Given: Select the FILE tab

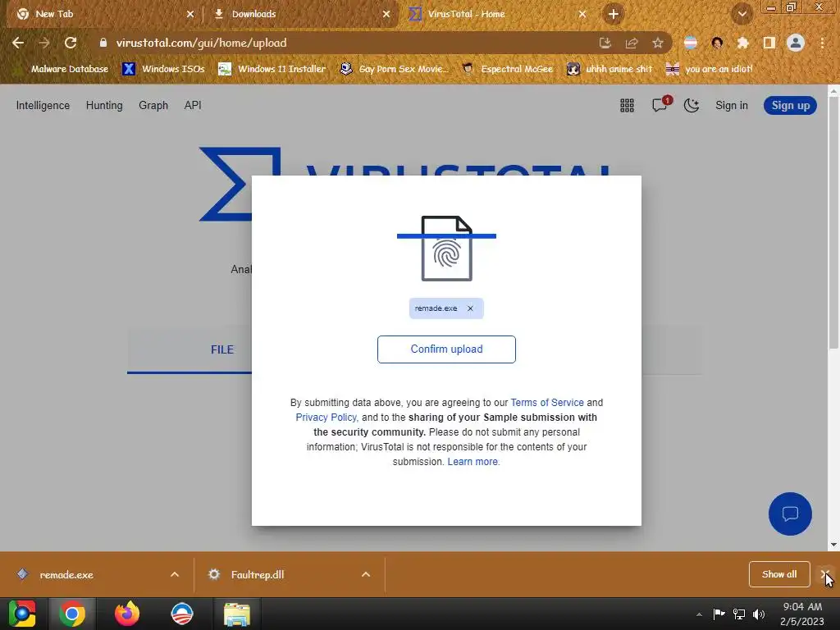Looking at the screenshot, I should point(221,349).
